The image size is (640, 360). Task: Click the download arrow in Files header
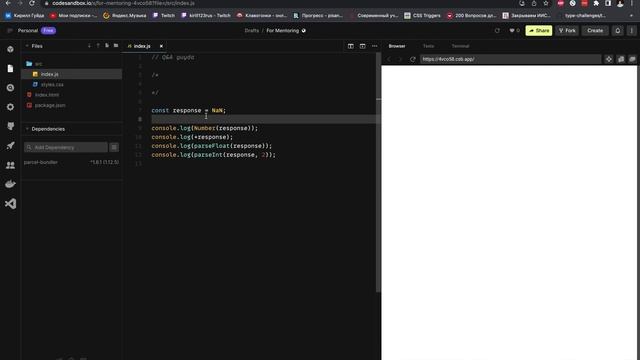89,46
